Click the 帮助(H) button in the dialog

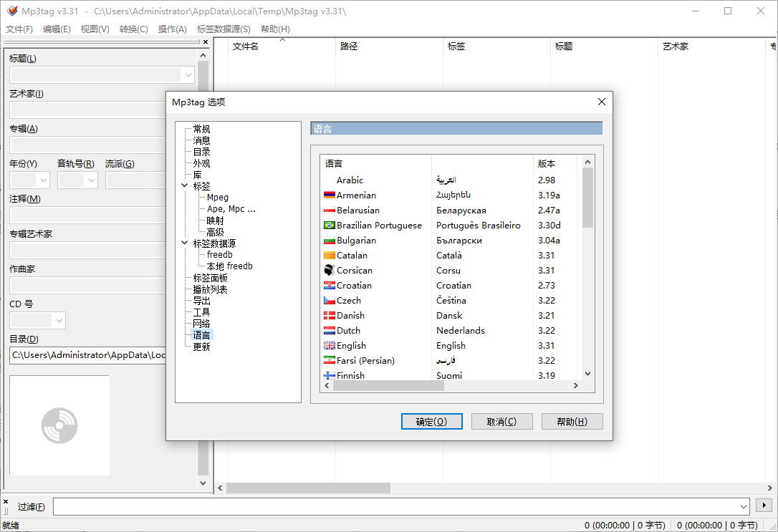572,421
